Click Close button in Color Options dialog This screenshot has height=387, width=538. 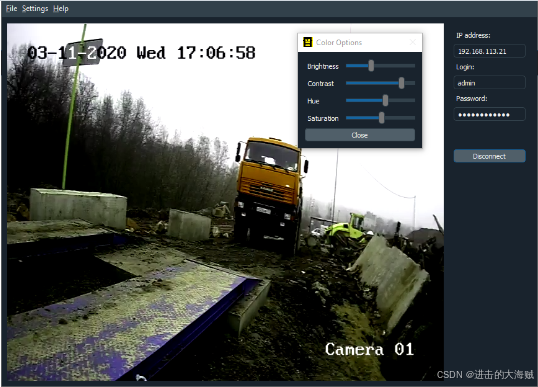[x=360, y=135]
